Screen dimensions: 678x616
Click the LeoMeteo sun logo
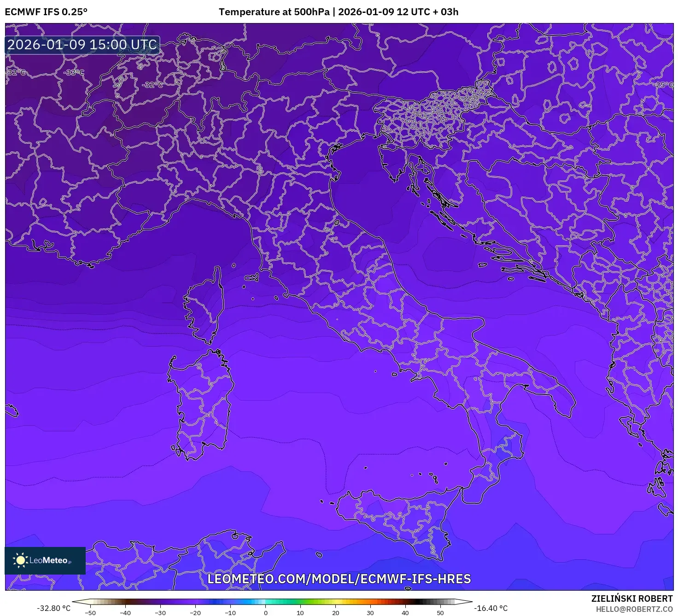coord(21,561)
